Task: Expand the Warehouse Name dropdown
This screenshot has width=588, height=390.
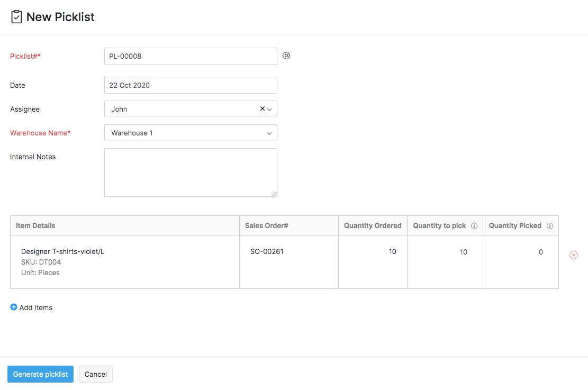Action: 269,132
